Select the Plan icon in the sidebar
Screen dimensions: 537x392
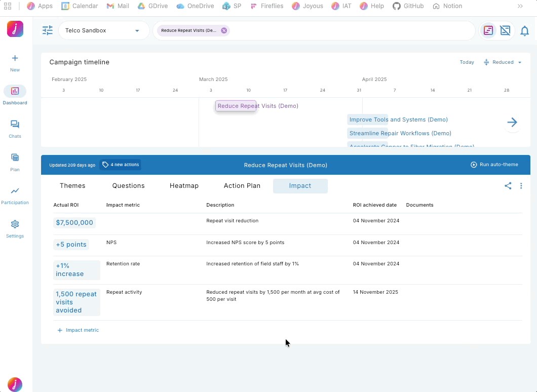[15, 161]
